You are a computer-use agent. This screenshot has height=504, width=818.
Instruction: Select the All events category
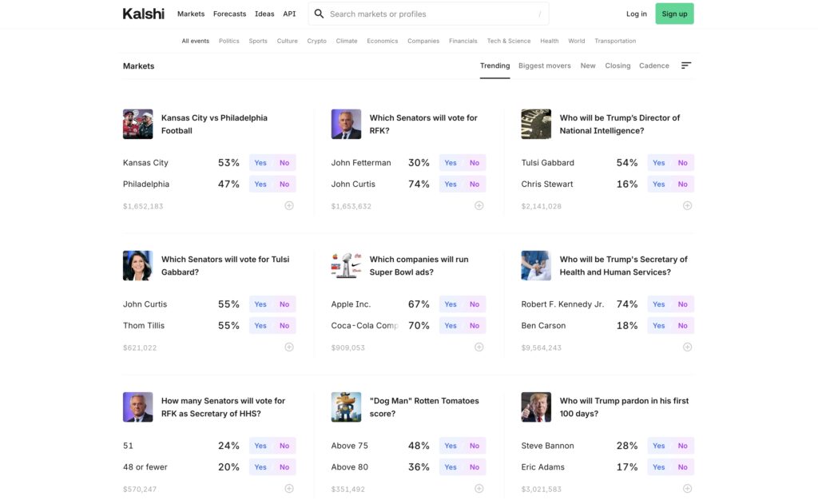coord(195,41)
